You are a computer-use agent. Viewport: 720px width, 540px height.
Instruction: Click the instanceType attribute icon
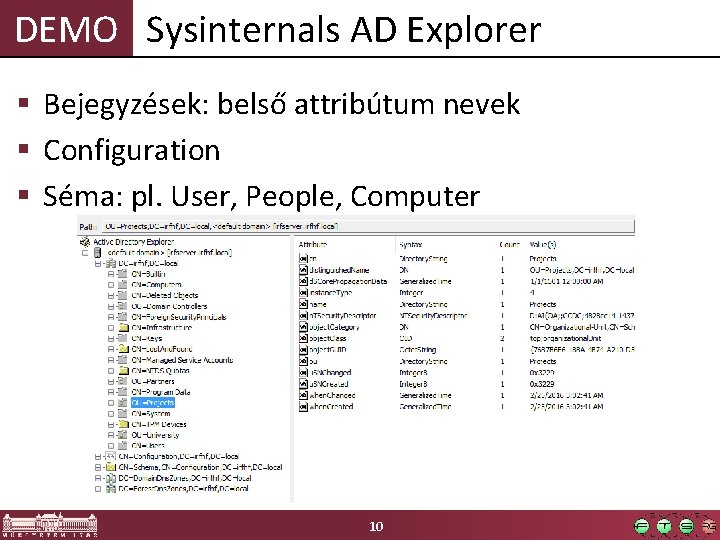303,292
